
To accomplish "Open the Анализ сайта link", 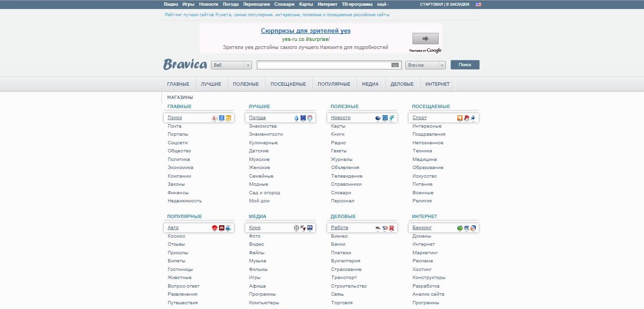I will point(428,294).
